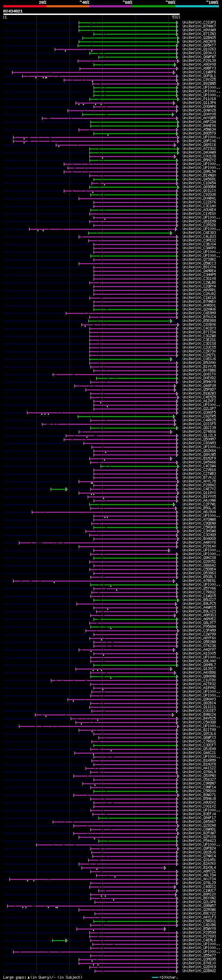Open hit UniRef100_Q9RL54
222x980 pixels.
pyautogui.click(x=199, y=172)
